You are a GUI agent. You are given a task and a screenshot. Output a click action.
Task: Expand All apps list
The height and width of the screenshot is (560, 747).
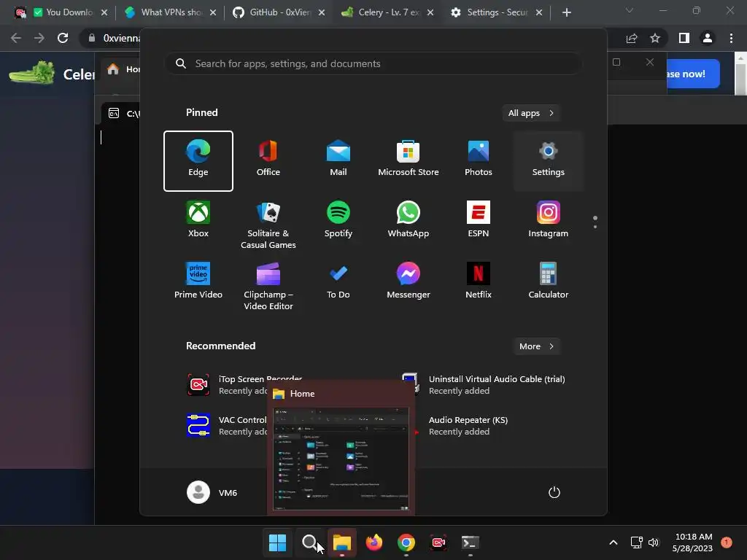531,113
